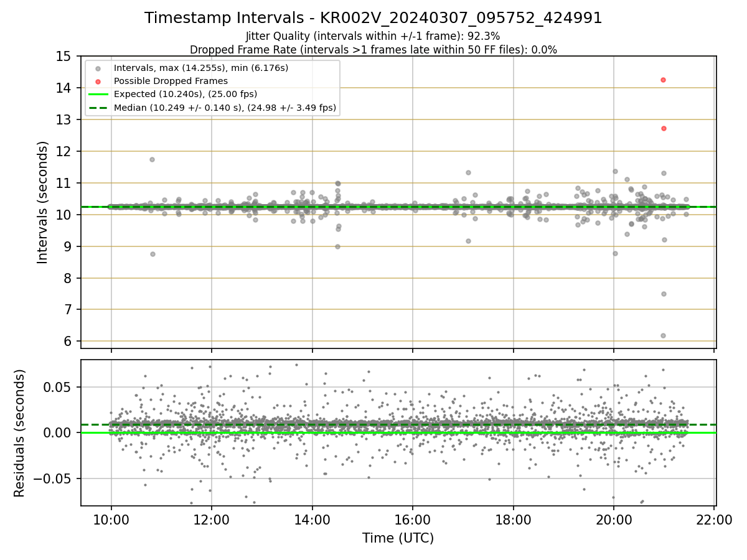Click the gray point near 7.5 seconds at 21:00
The image size is (747, 560).
(664, 294)
